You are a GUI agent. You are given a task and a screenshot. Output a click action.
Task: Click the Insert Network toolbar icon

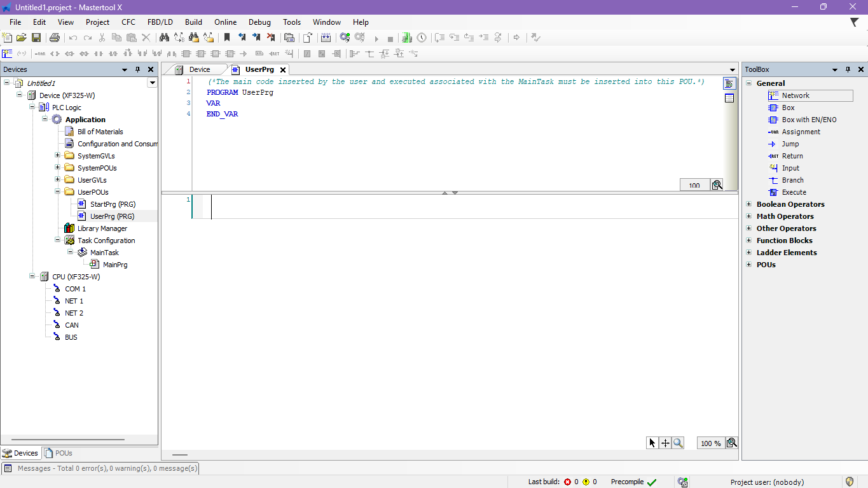7,54
